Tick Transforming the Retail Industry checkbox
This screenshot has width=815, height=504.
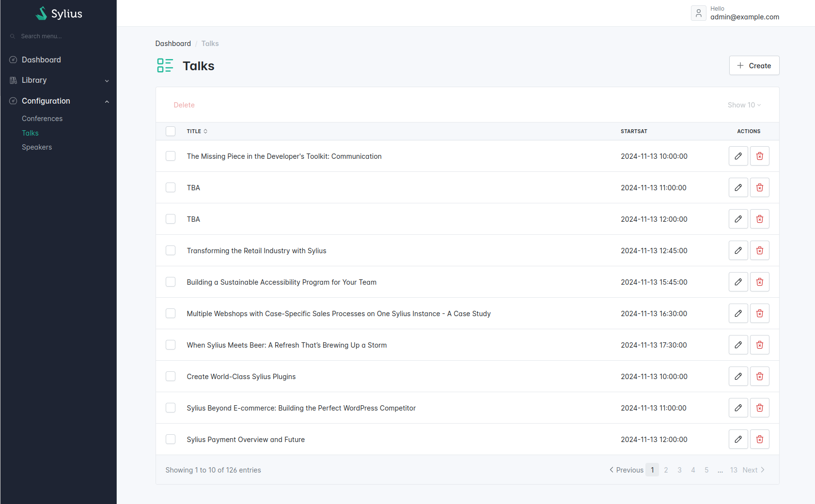click(171, 250)
